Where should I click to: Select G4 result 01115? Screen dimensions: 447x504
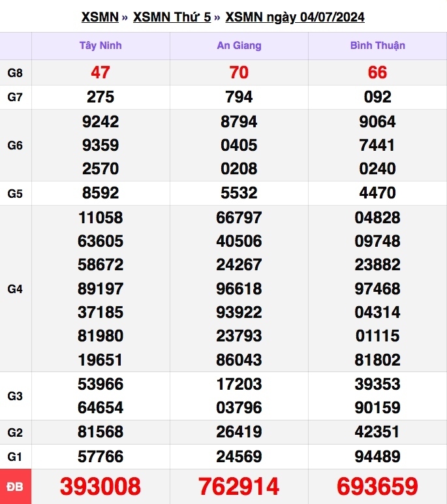point(377,336)
